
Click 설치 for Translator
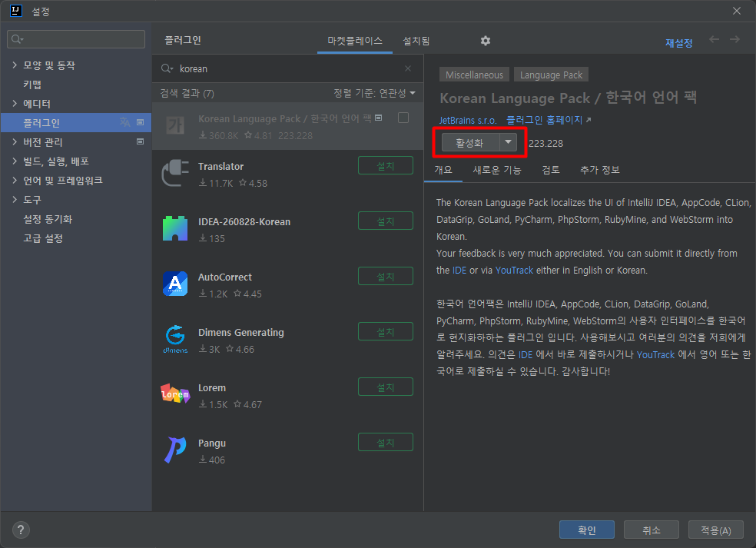(386, 165)
